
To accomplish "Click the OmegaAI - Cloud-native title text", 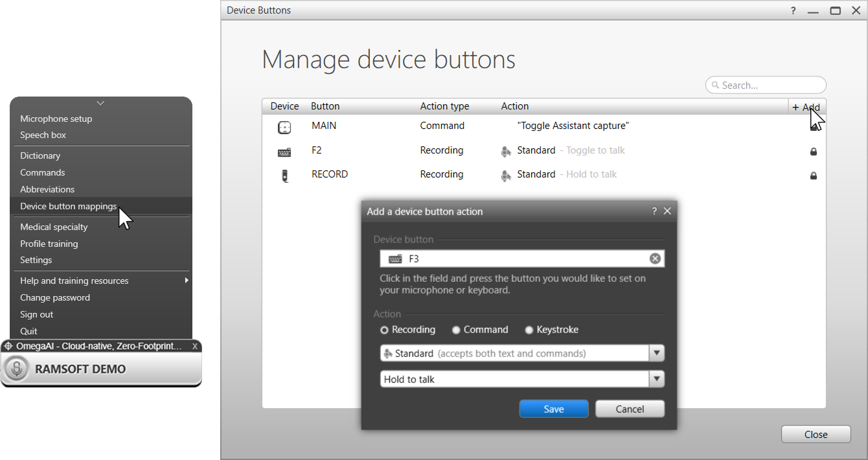I will pyautogui.click(x=99, y=346).
